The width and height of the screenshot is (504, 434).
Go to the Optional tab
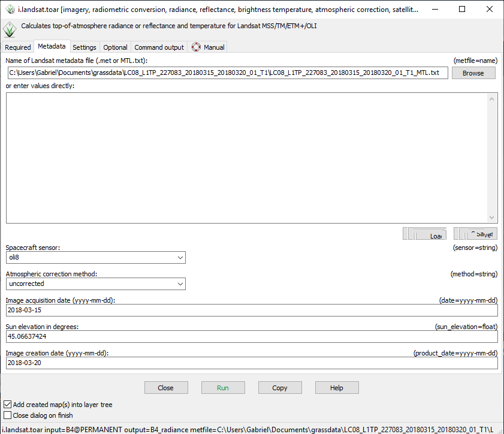(115, 47)
